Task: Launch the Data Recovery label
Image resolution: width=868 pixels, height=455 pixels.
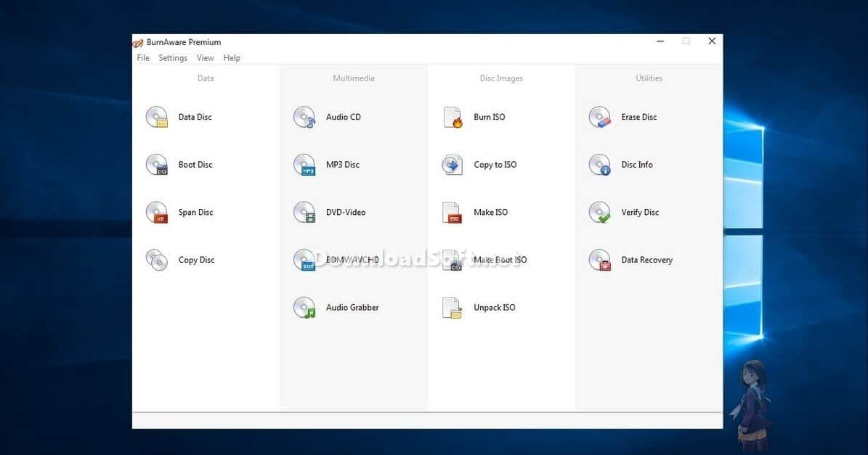Action: (x=647, y=260)
